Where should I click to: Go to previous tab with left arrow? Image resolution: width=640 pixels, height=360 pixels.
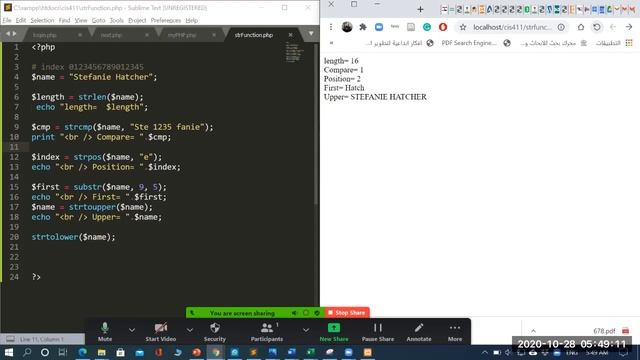click(8, 33)
